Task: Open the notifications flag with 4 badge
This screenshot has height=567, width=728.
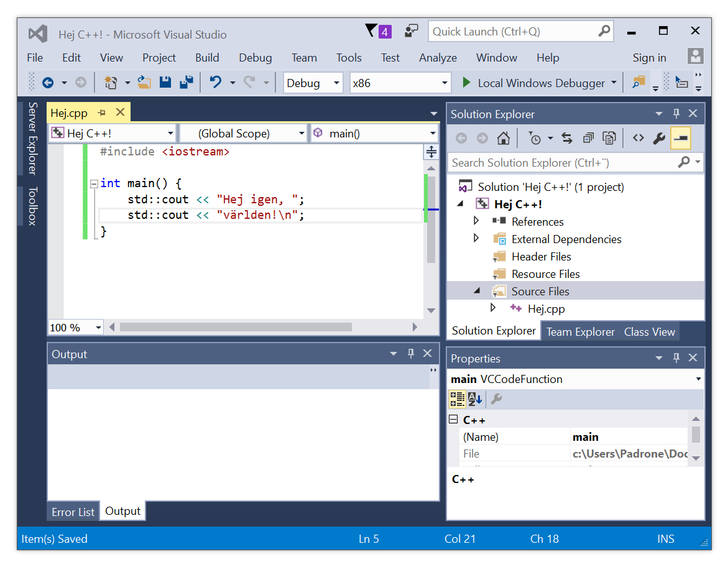Action: (x=379, y=32)
